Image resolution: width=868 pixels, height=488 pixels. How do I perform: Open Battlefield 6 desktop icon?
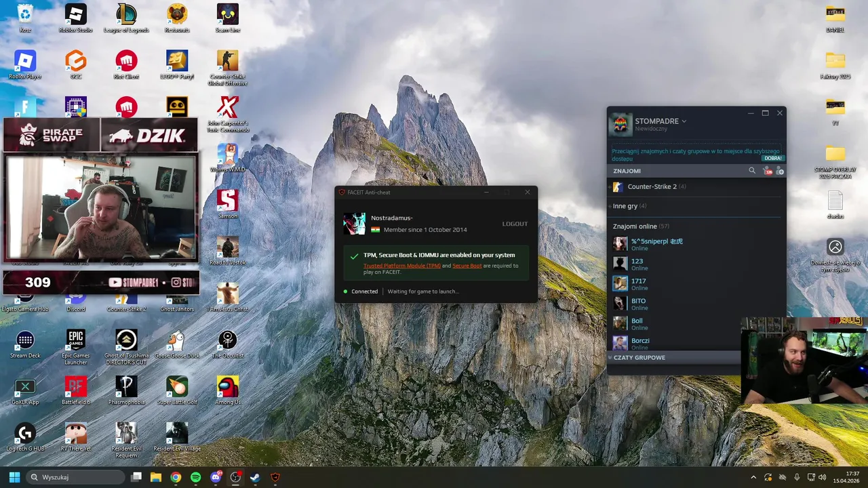tap(75, 391)
